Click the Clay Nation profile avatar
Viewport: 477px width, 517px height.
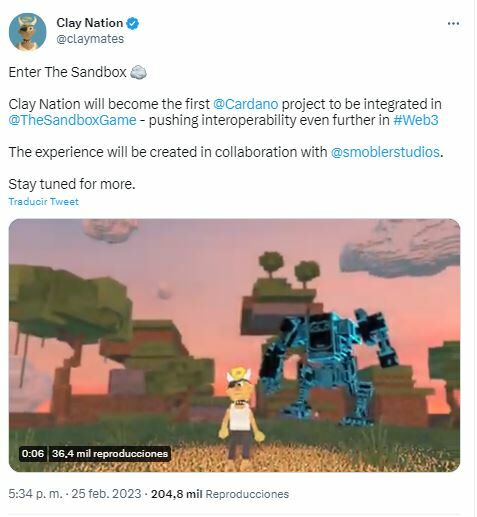[28, 32]
